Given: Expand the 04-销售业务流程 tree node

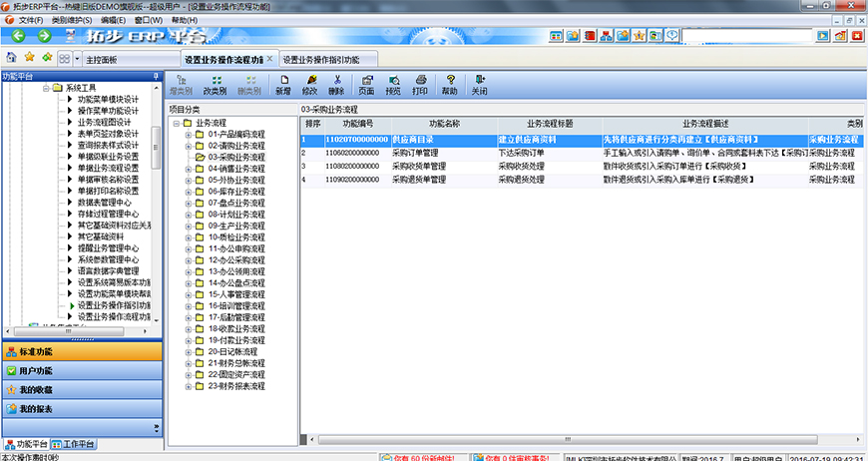Looking at the screenshot, I should pos(188,169).
